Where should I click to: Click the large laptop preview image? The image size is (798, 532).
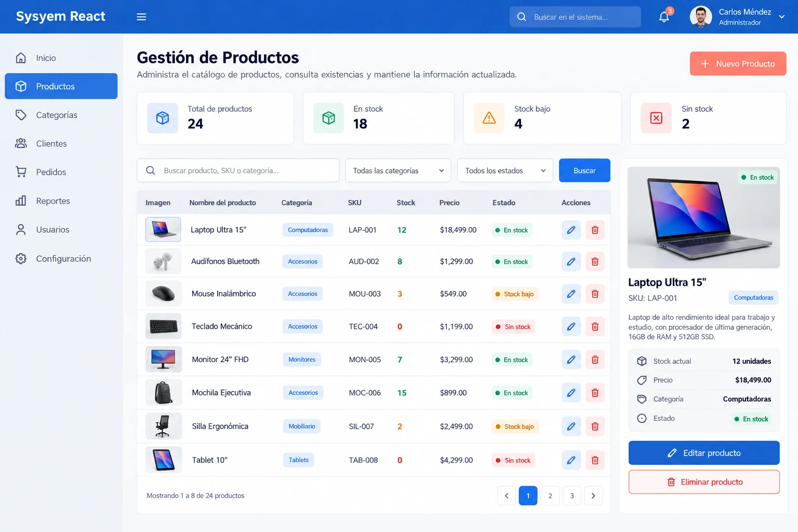coord(703,218)
